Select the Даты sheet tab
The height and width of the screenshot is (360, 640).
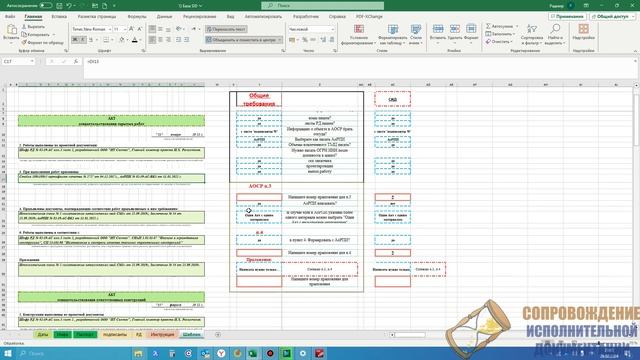tap(42, 335)
